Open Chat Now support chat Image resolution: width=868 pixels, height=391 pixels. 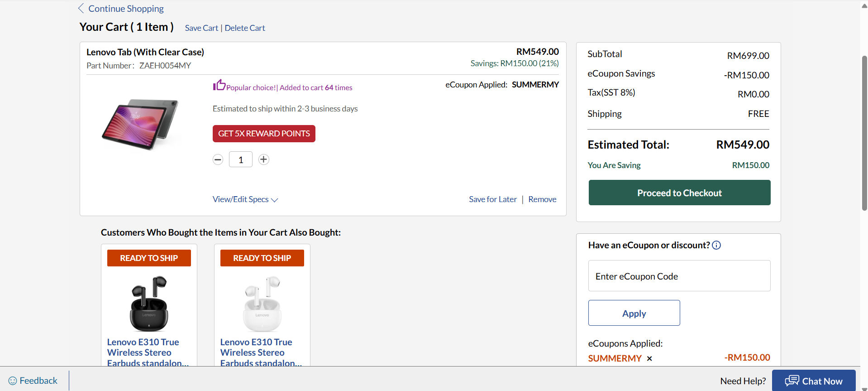813,381
